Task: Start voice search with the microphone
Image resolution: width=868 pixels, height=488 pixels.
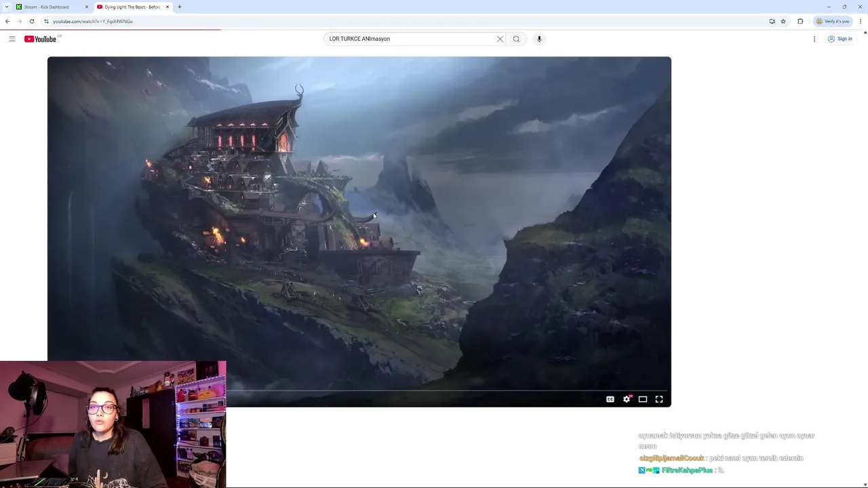Action: [x=539, y=39]
